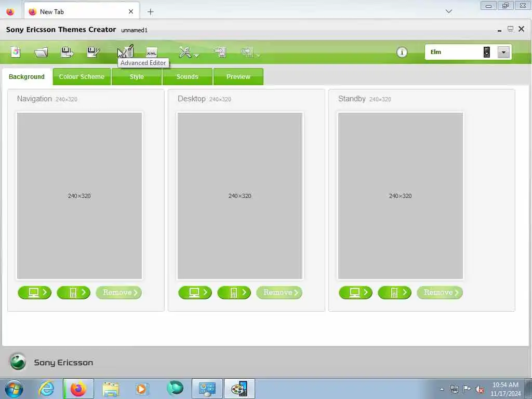532x399 pixels.
Task: Pick Standby image from phone button
Action: [x=395, y=292]
